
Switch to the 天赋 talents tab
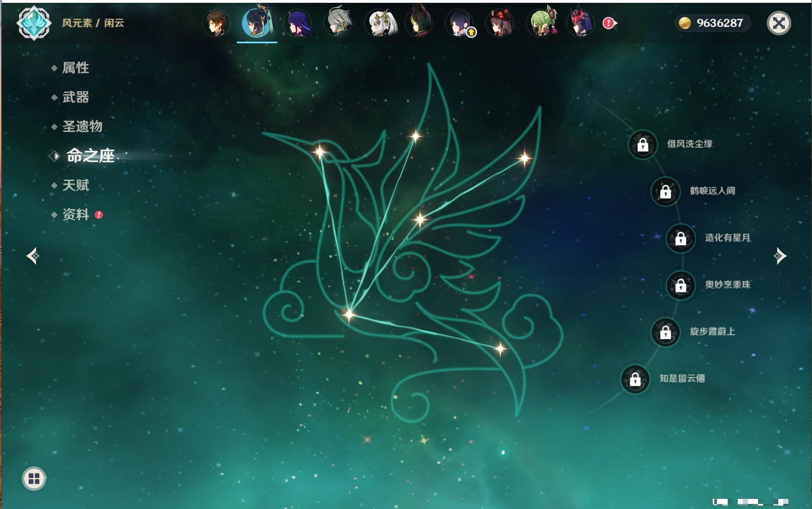(75, 185)
